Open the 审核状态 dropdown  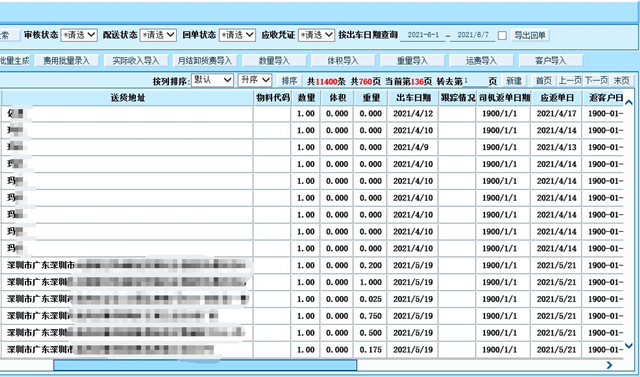[79, 35]
